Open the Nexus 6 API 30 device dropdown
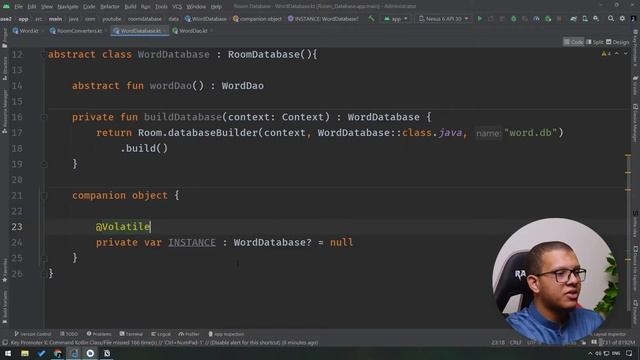The image size is (640, 360). 443,19
